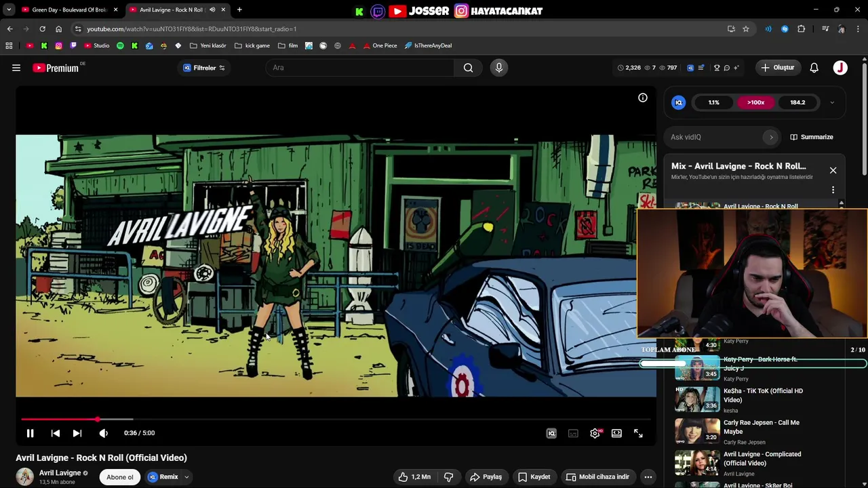This screenshot has width=868, height=488.
Task: Show video info card icon
Action: 643,98
